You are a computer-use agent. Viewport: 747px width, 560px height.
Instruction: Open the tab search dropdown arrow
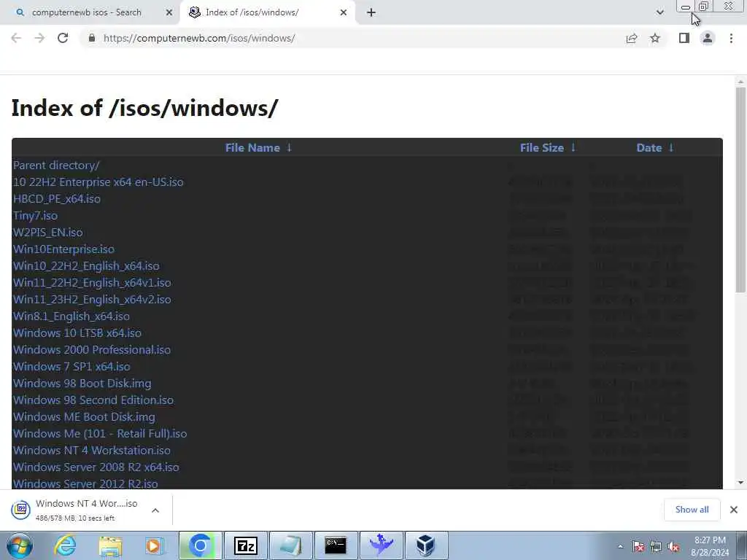[659, 12]
